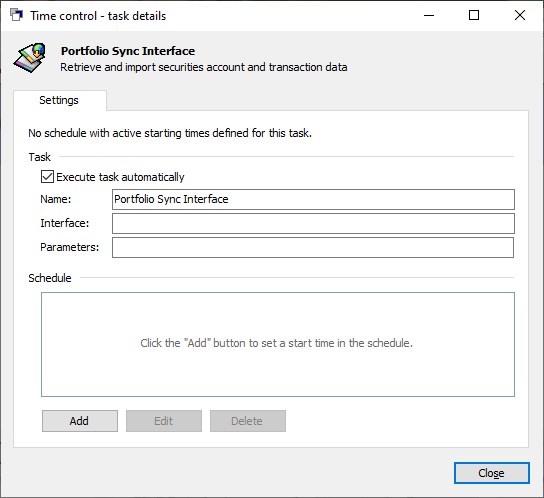
Task: Close the task details dialog
Action: (492, 473)
